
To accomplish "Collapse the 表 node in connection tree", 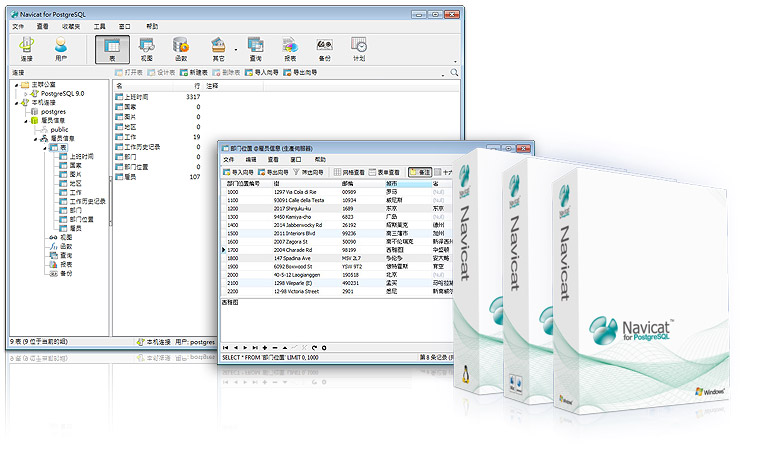I will pos(45,148).
